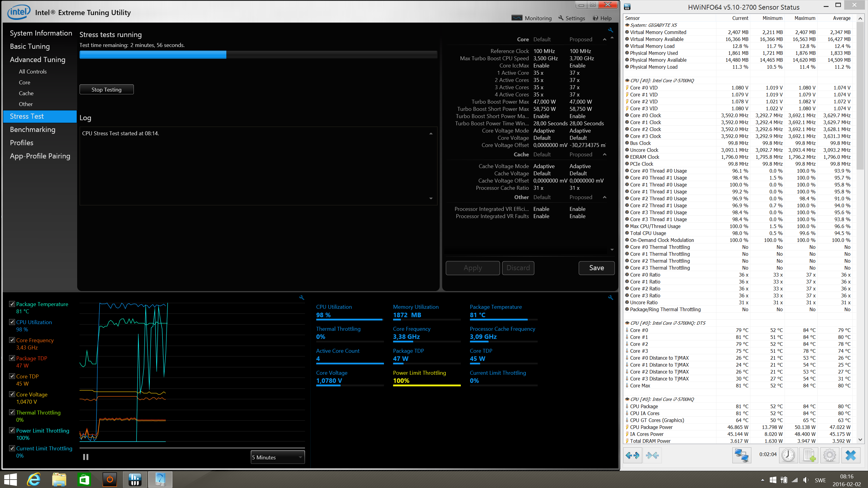Open Settings in XTU top bar
The width and height of the screenshot is (868, 488).
(x=571, y=18)
